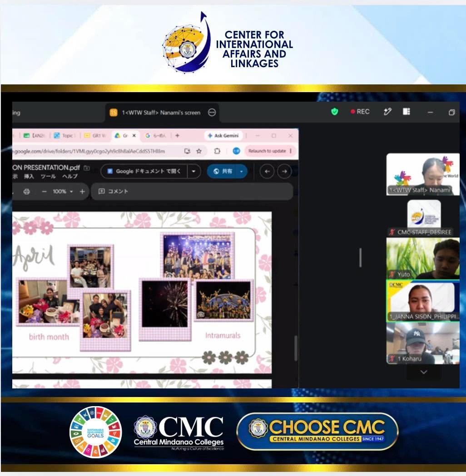Click muted microphone icon beside CMC-STAFF_DESIREE
The image size is (466, 476).
pos(392,232)
